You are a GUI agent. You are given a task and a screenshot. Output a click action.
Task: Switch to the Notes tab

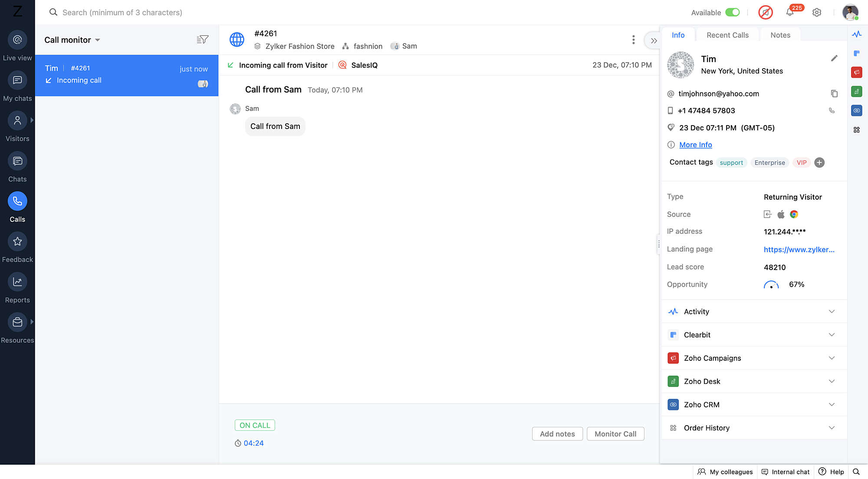780,35
